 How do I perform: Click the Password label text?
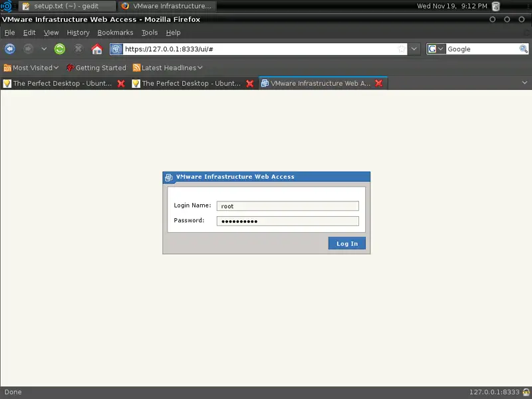click(189, 220)
